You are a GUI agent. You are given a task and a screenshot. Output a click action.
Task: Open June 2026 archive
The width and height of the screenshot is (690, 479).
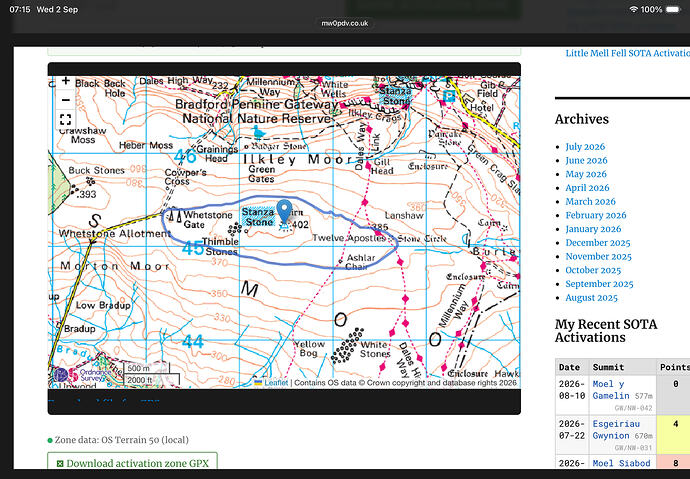586,161
